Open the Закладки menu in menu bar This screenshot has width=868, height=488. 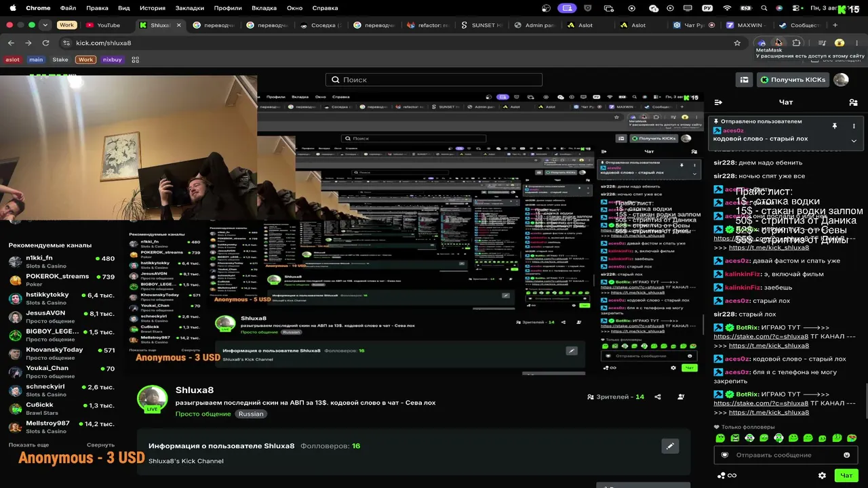point(190,8)
